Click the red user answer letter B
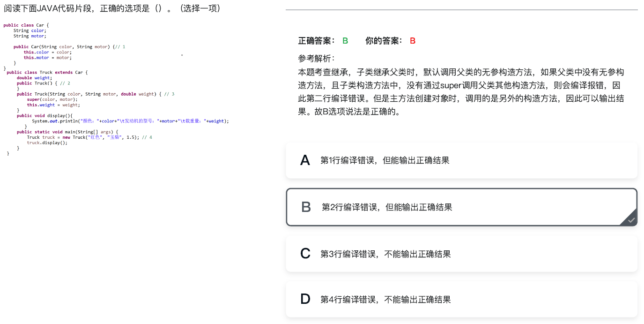The image size is (644, 324). (x=413, y=41)
